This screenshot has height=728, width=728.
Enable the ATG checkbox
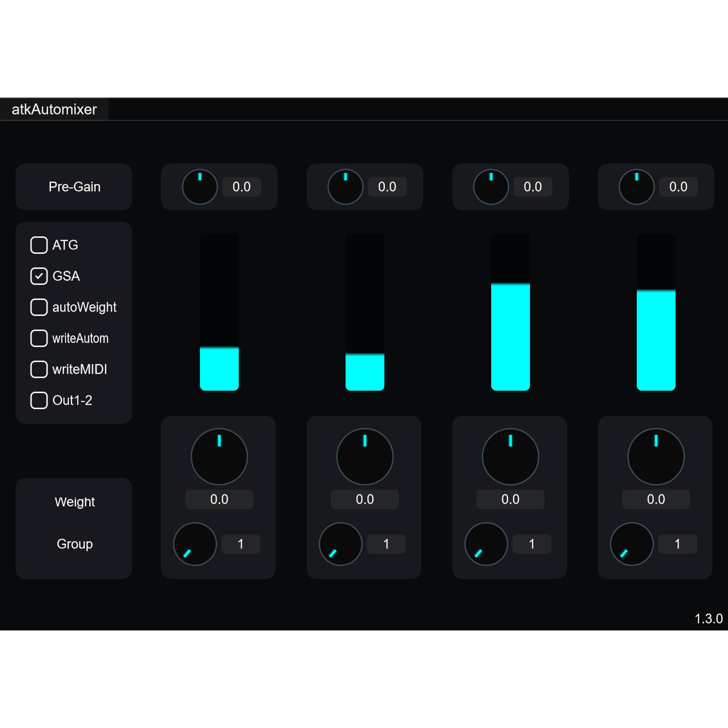tap(39, 245)
